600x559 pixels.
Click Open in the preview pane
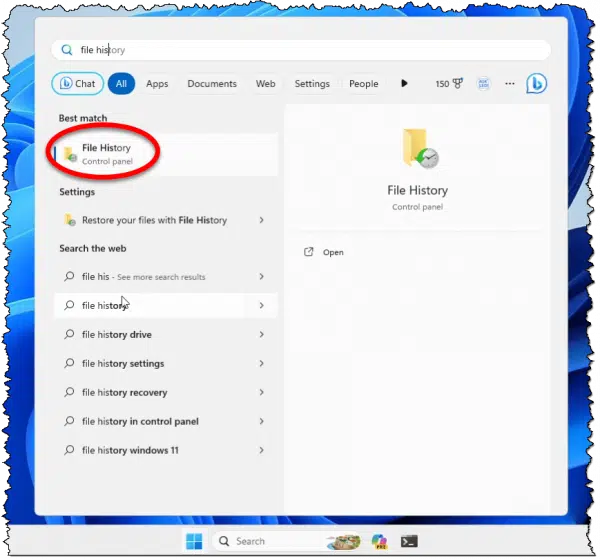[x=333, y=253]
